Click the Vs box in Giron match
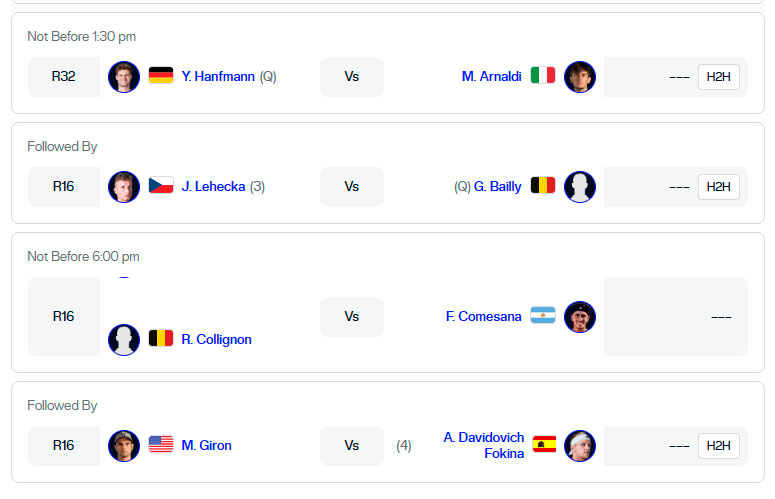This screenshot has width=775, height=499. (352, 445)
